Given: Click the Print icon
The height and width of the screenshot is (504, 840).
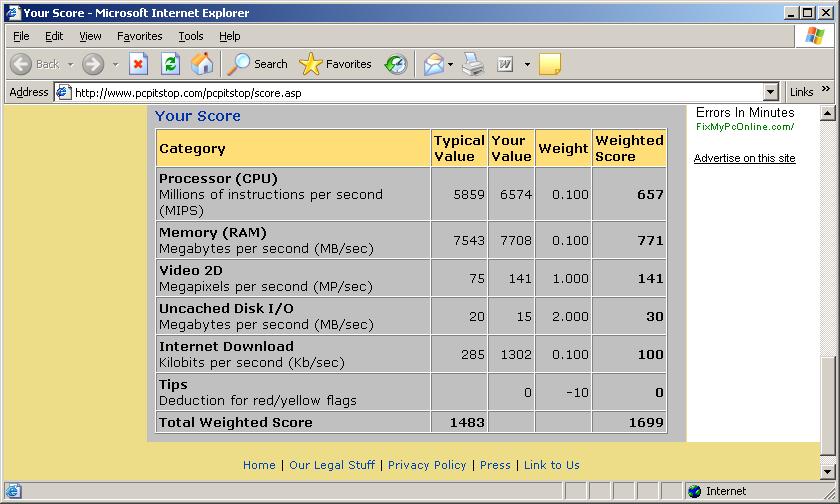Looking at the screenshot, I should pyautogui.click(x=473, y=64).
